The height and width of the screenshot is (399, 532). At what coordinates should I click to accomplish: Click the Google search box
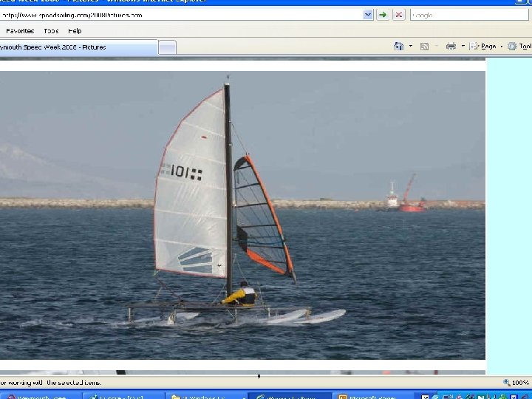pos(469,15)
